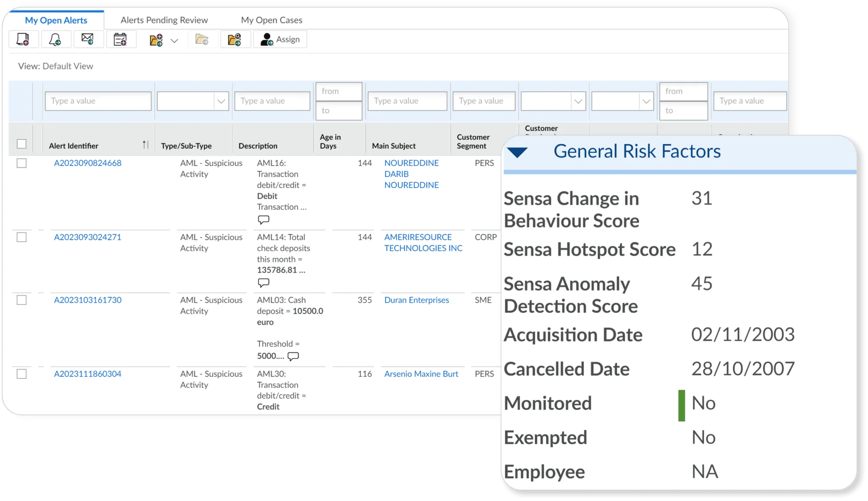The width and height of the screenshot is (868, 501).
Task: Click the rightmost 'to' filter field
Action: [x=684, y=111]
